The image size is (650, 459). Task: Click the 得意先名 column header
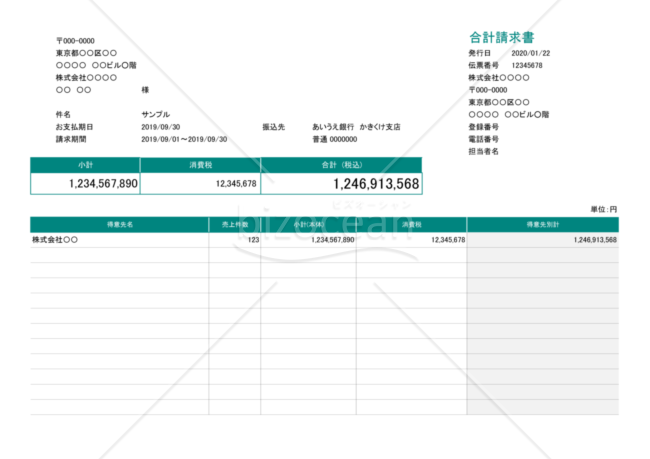pyautogui.click(x=120, y=225)
